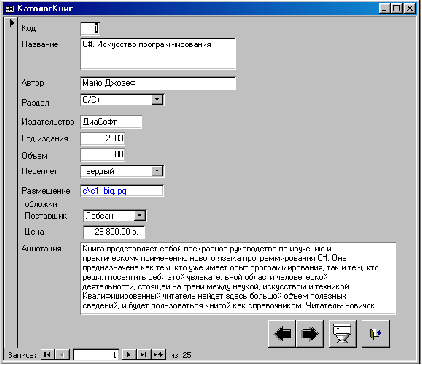
Task: Go to next record in navigation bar
Action: click(129, 355)
